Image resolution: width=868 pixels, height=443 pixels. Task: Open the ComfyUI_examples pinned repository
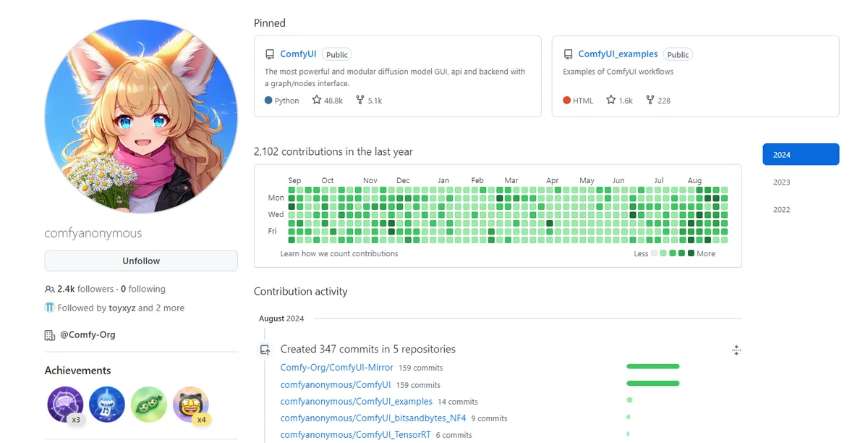click(618, 54)
